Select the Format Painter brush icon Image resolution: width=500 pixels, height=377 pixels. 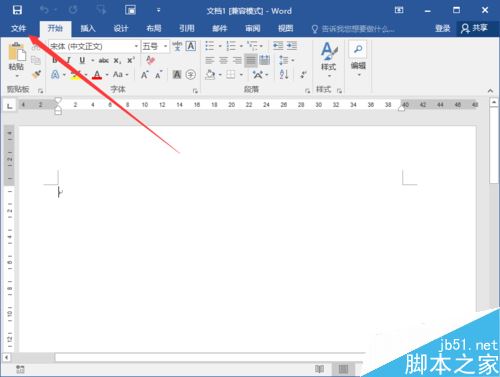(x=36, y=74)
